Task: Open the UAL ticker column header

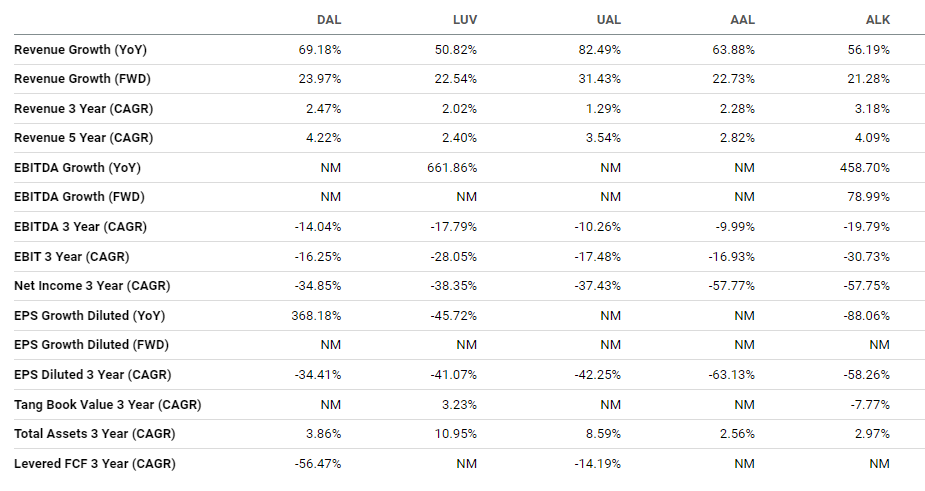Action: 608,19
